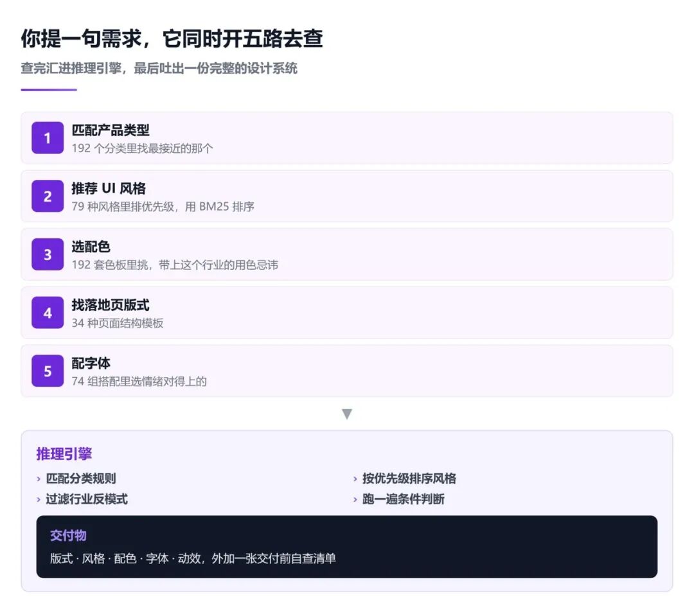Click the text 74 组搭配里选情绪对得上的
The image size is (694, 616).
point(139,382)
